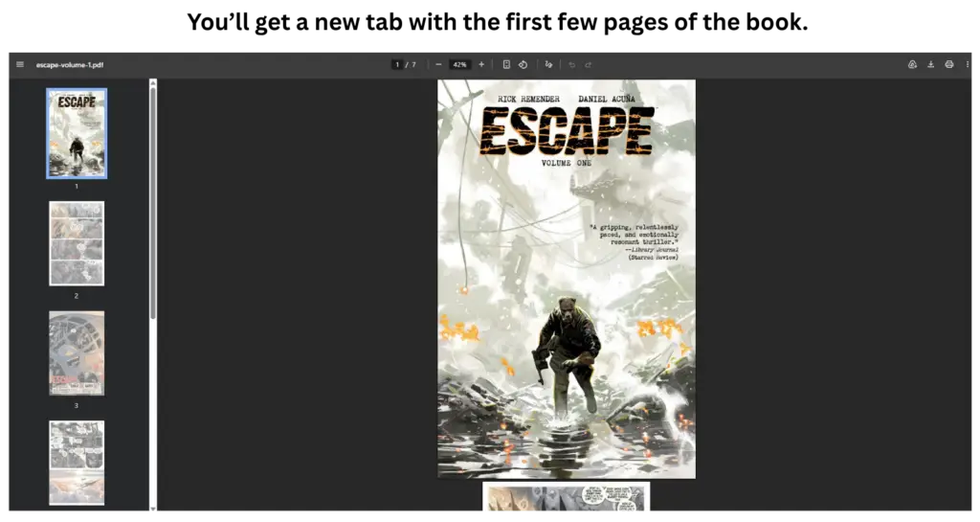Screen dimensions: 980x522
Task: Go to the fourth page thumbnail
Action: 77,463
